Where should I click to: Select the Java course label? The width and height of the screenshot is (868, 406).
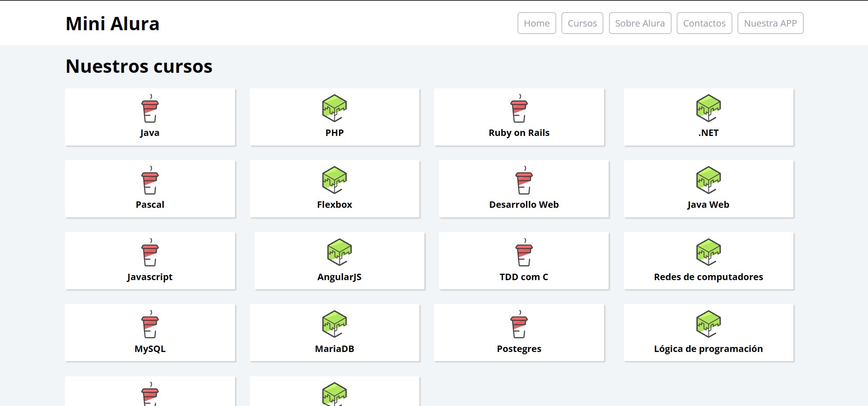[150, 133]
